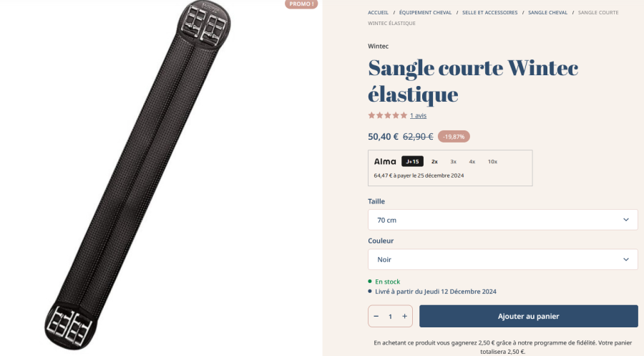
Task: Open Selle et accessoires breadcrumb
Action: (x=490, y=13)
